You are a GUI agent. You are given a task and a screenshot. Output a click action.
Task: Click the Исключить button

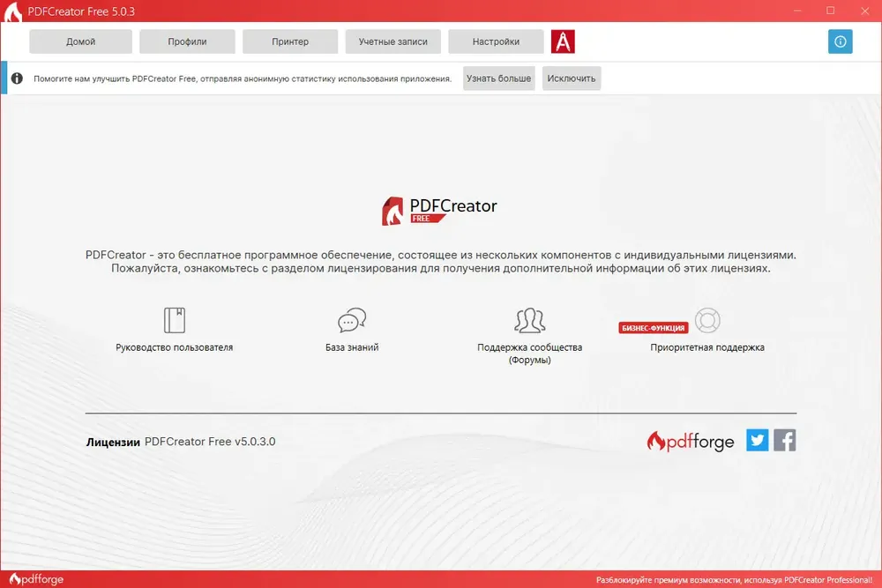point(572,78)
